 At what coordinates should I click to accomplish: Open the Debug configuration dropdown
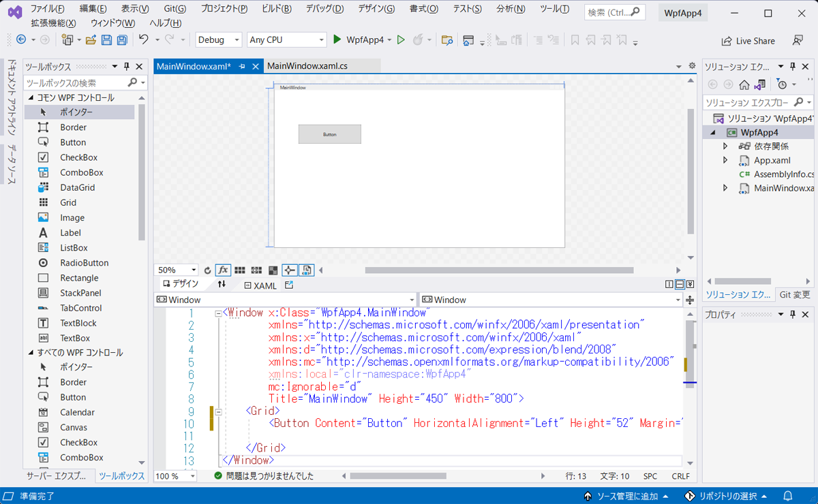(218, 40)
